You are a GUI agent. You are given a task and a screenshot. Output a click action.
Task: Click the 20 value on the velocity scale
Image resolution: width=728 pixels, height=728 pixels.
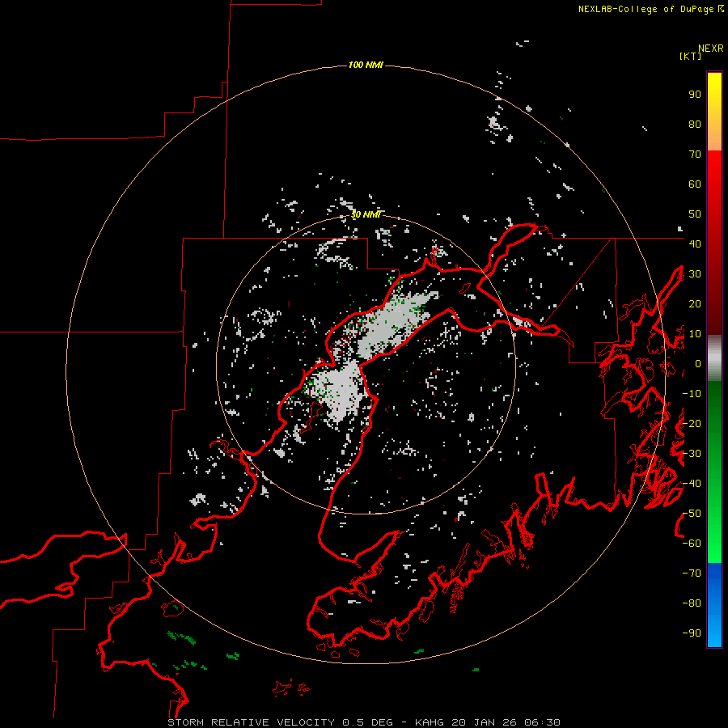tap(695, 303)
